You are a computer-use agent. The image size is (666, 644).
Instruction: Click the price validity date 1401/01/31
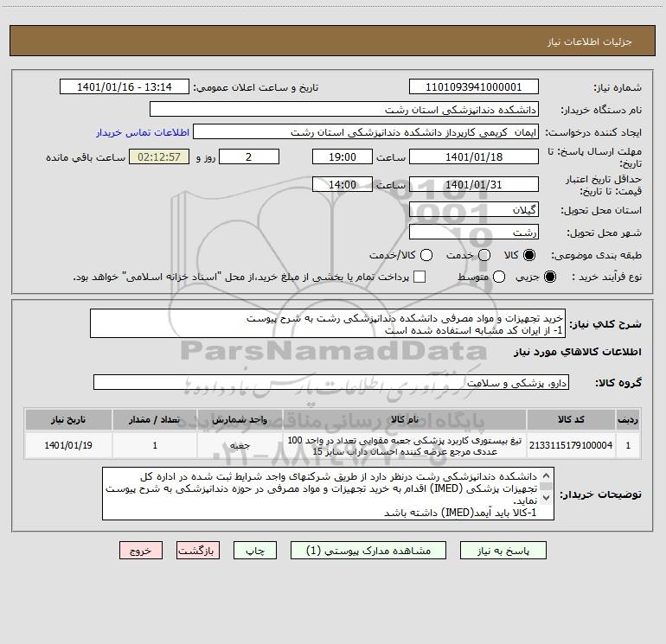click(x=474, y=184)
